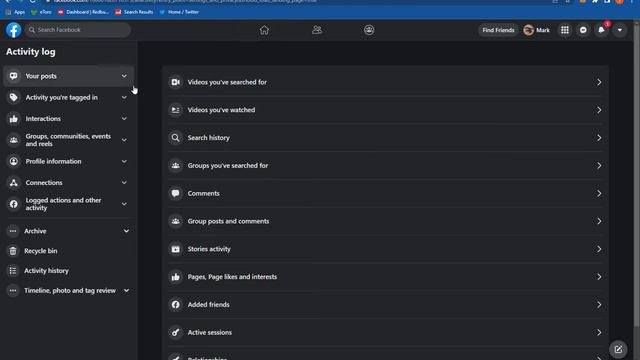Expand the Archive chevron
Viewport: 640px width, 360px height.
tap(126, 231)
